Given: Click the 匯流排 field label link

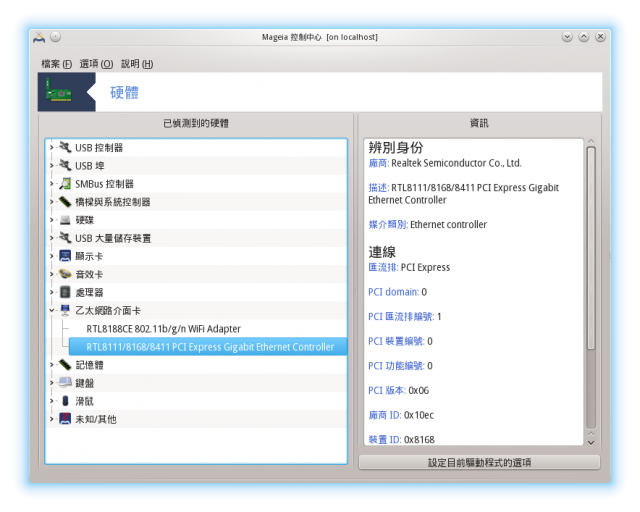Looking at the screenshot, I should [383, 267].
